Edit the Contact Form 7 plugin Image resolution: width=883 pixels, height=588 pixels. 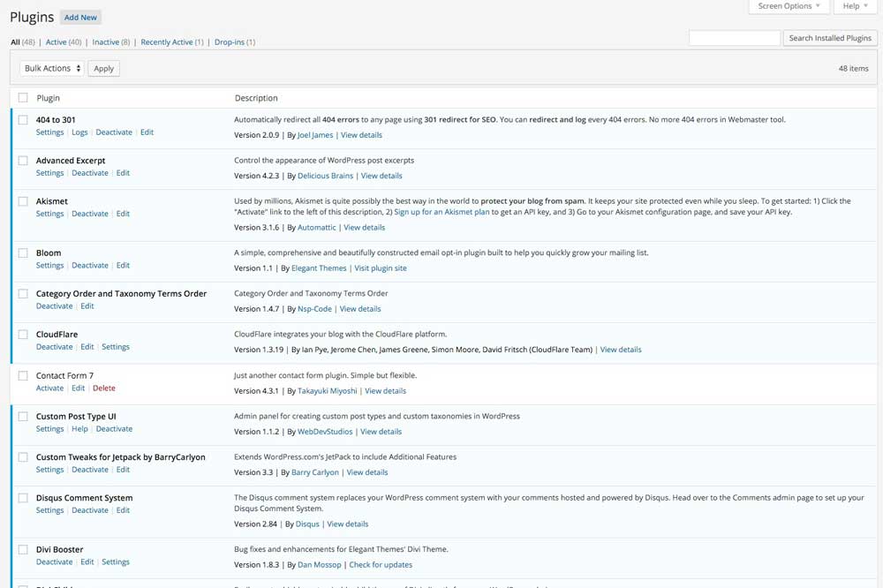pos(78,388)
